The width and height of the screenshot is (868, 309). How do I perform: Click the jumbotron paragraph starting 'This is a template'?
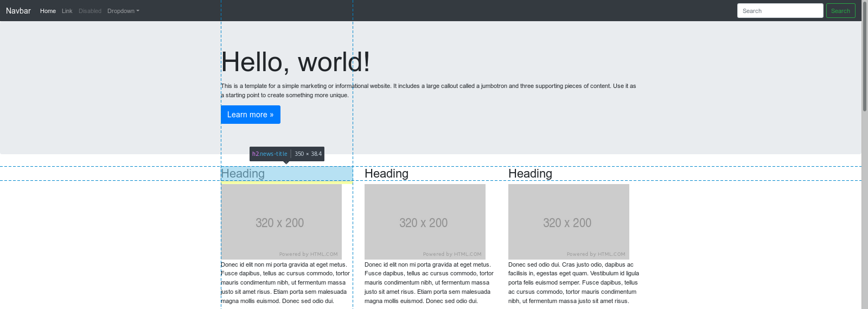pyautogui.click(x=429, y=90)
